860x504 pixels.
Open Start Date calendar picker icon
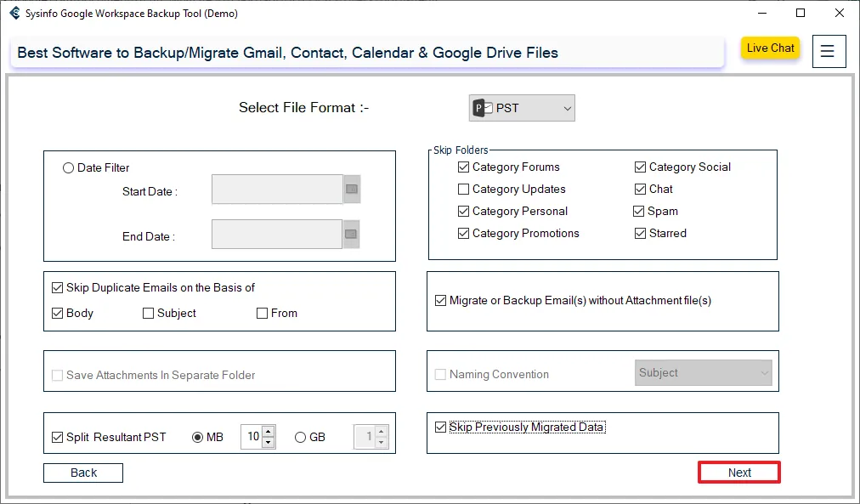point(351,190)
